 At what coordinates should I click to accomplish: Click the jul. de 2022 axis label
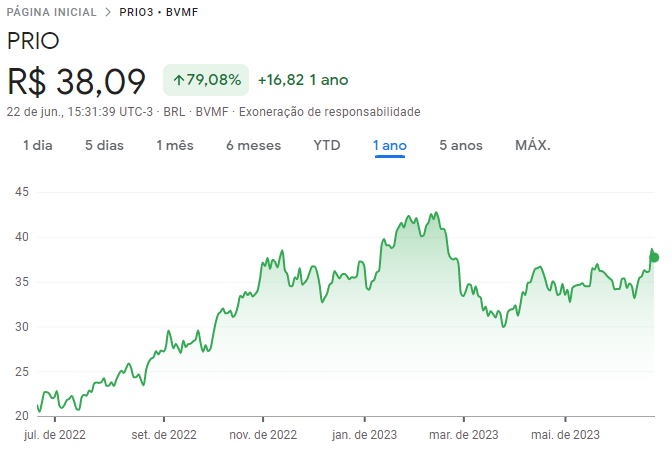[x=55, y=435]
